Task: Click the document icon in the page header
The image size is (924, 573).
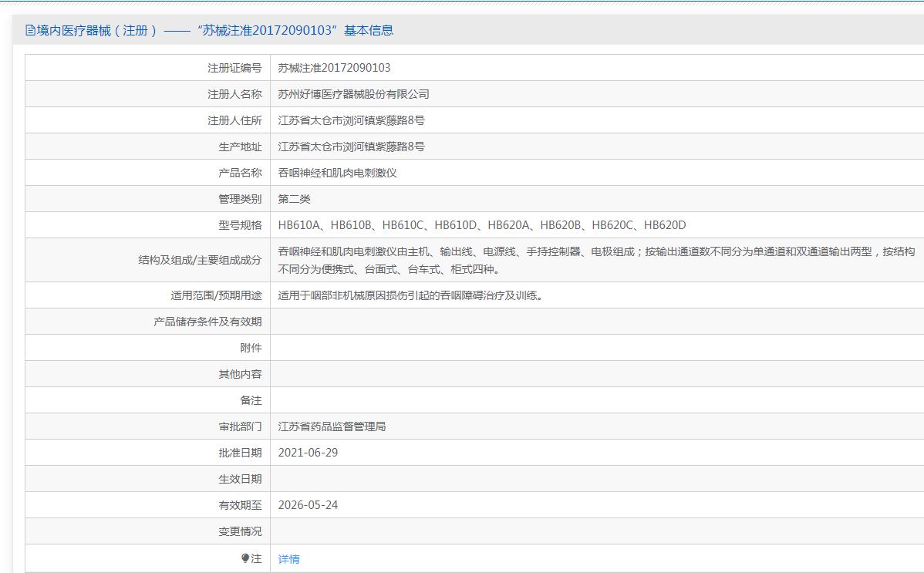Action: 31,31
